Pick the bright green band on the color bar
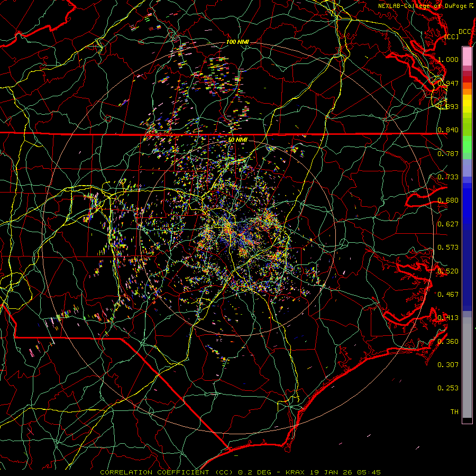Viewport: 476px width, 476px height. click(467, 144)
